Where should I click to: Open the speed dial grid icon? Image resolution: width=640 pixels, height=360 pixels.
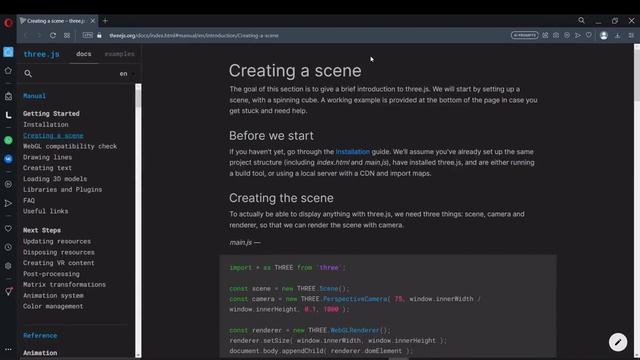(67, 36)
